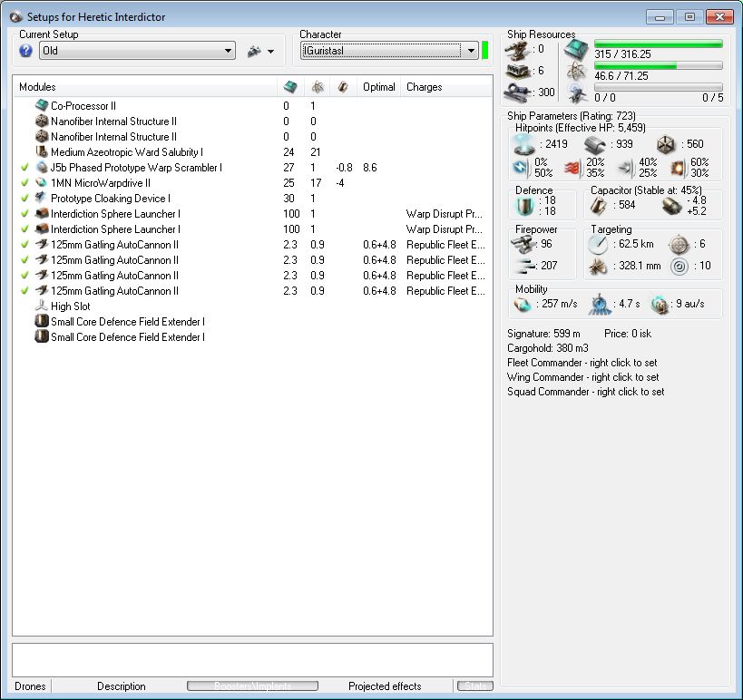Open the Current Setup dropdown showing Old
The image size is (743, 700).
point(137,51)
